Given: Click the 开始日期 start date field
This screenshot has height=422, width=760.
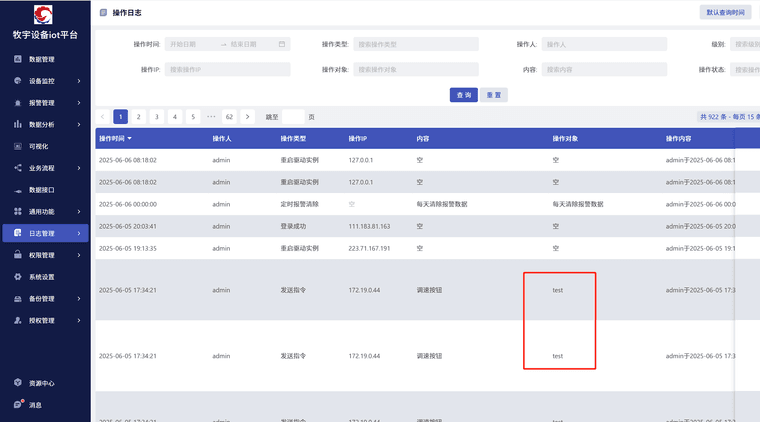Looking at the screenshot, I should tap(191, 44).
